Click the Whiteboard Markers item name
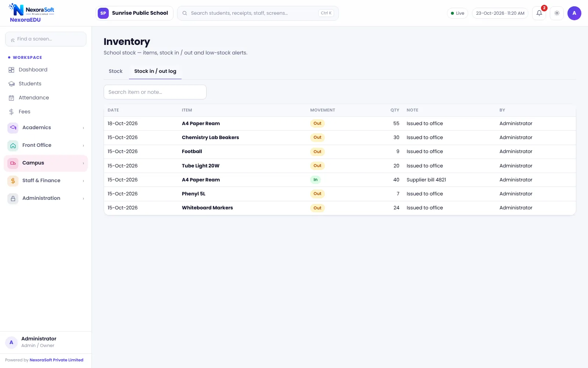The height and width of the screenshot is (368, 588). (207, 208)
